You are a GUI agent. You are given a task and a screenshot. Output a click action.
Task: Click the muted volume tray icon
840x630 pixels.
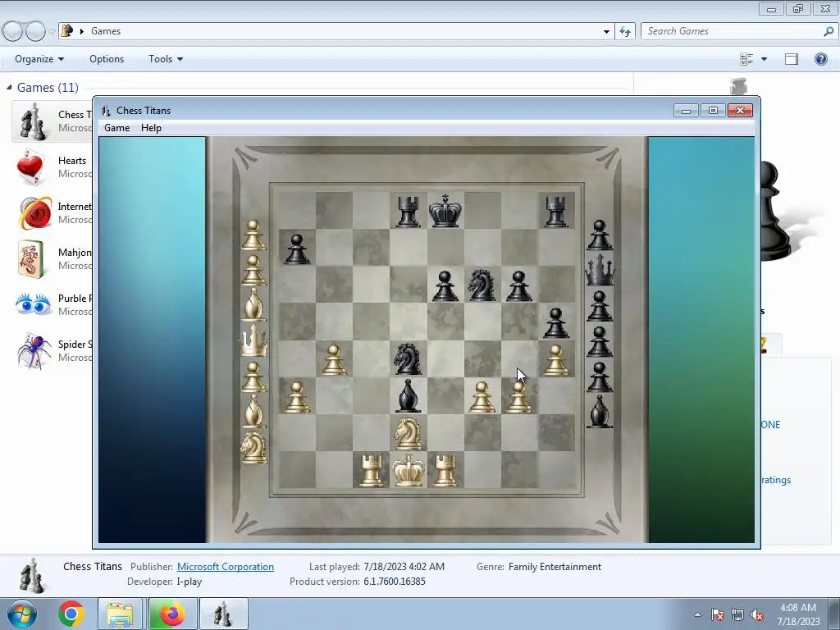[757, 615]
